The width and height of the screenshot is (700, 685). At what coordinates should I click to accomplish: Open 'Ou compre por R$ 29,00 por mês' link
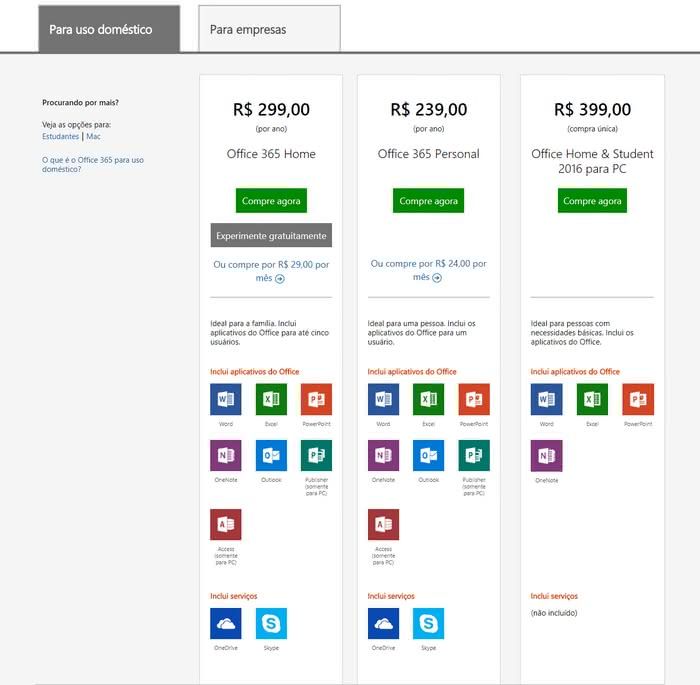pyautogui.click(x=271, y=271)
